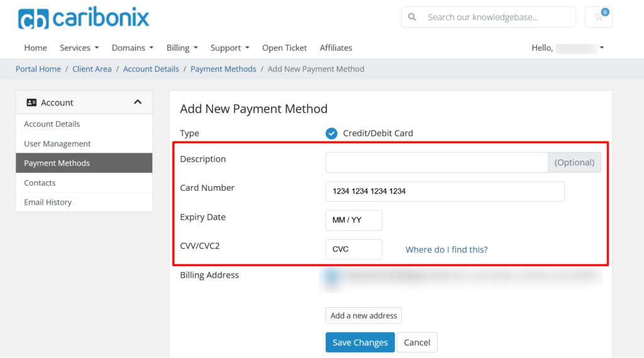Click the Caribonix logo

pyautogui.click(x=84, y=18)
